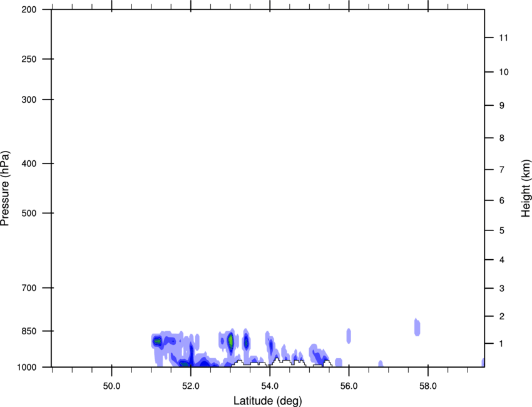Click the green contour core near latitude 51.2
The width and height of the screenshot is (532, 407).
pyautogui.click(x=158, y=341)
